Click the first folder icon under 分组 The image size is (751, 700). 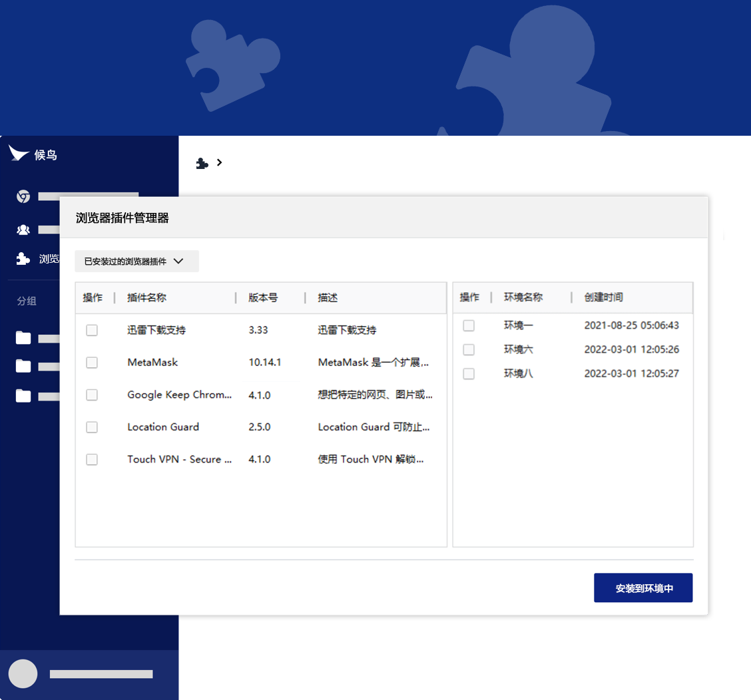23,338
